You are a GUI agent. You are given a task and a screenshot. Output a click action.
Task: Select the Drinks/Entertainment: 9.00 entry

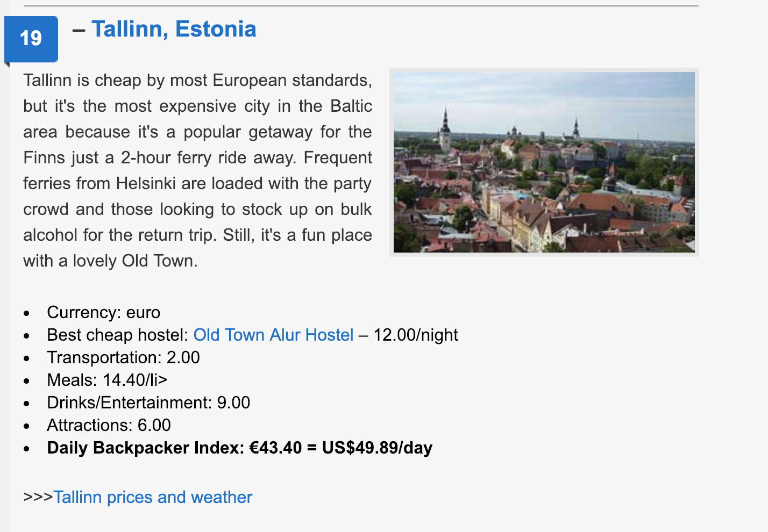(148, 402)
